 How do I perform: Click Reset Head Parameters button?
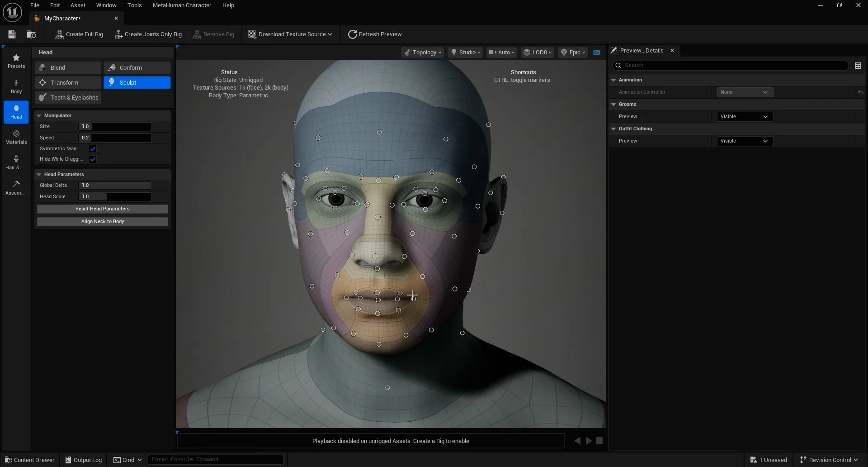(x=103, y=209)
